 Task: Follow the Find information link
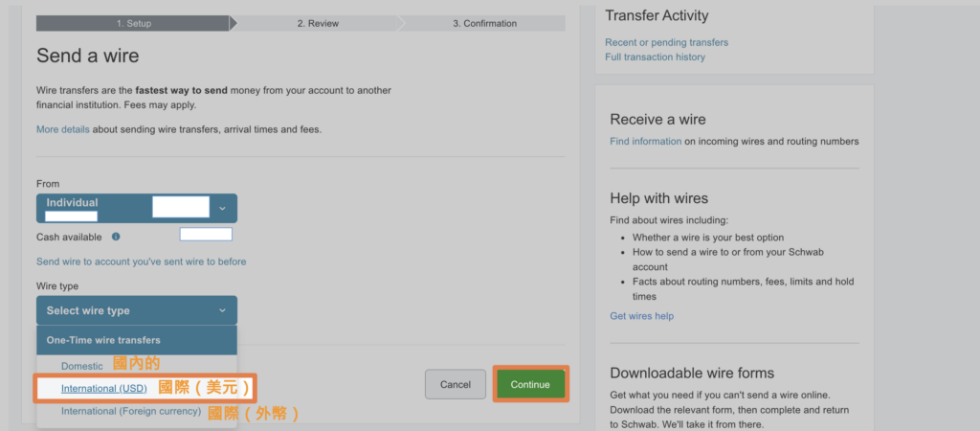[x=645, y=142]
